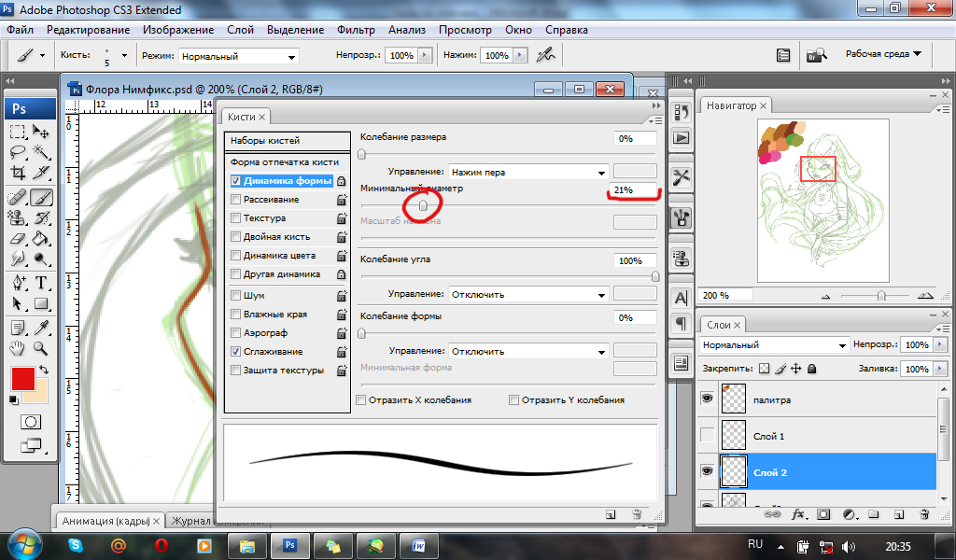The image size is (956, 560).
Task: Enable the Рассеивание checkbox
Action: click(236, 200)
